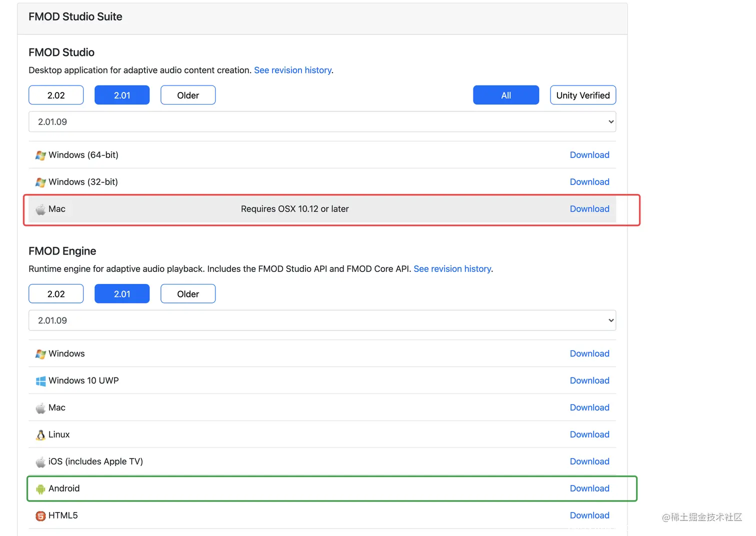Image resolution: width=756 pixels, height=536 pixels.
Task: Click the 'iOS (includes Apple TV)' label
Action: coord(95,461)
